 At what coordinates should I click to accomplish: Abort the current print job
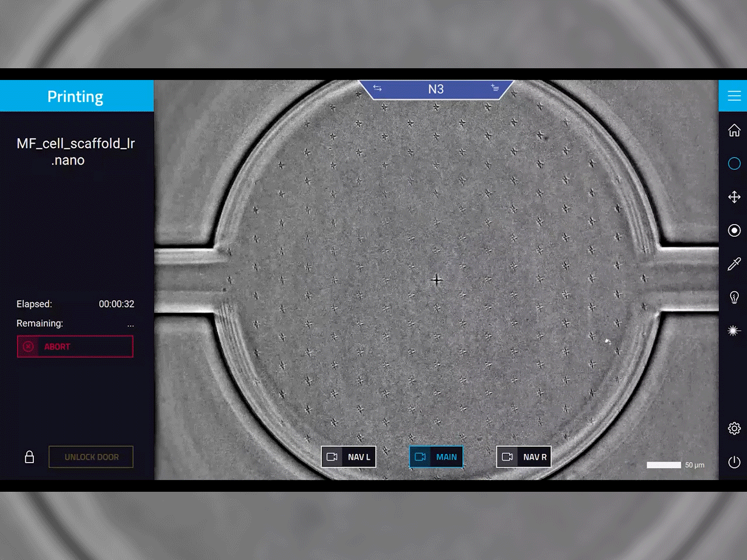click(75, 346)
